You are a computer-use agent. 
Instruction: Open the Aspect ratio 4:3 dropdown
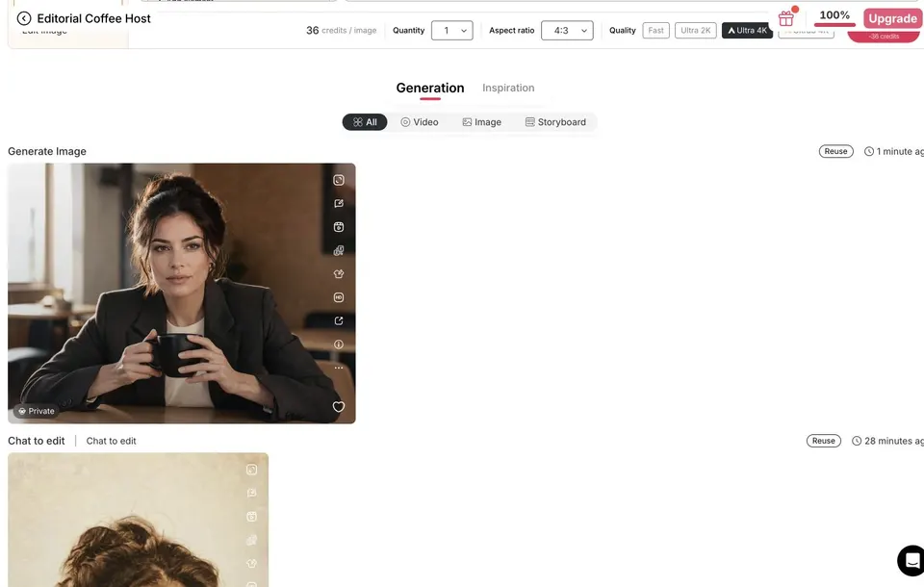(567, 30)
